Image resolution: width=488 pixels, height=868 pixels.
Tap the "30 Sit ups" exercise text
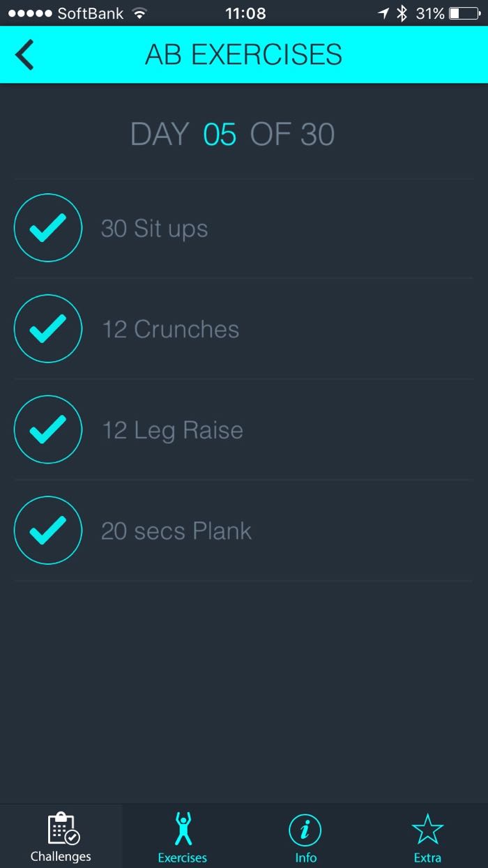(154, 229)
